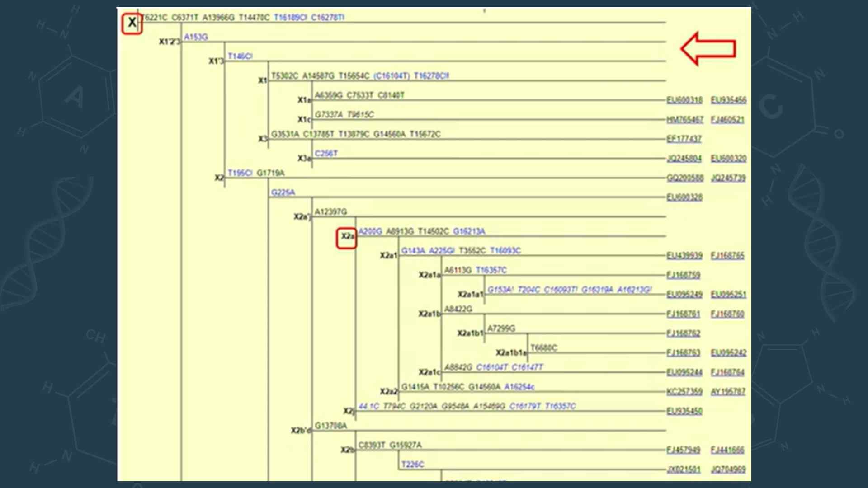868x488 pixels.
Task: Open accession link GQ200588
Action: click(x=684, y=178)
